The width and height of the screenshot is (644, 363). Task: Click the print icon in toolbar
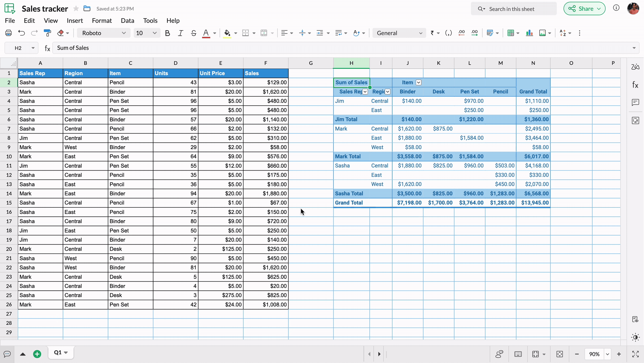[x=9, y=33]
